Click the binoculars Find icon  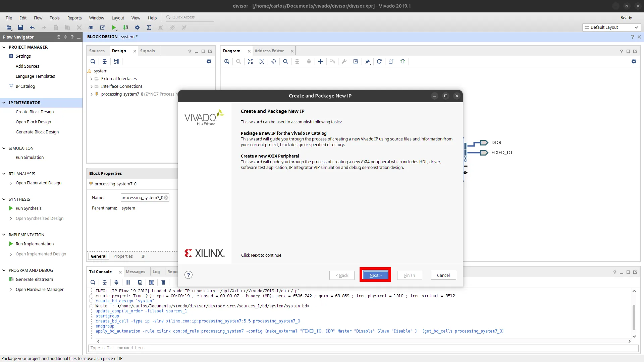(91, 27)
